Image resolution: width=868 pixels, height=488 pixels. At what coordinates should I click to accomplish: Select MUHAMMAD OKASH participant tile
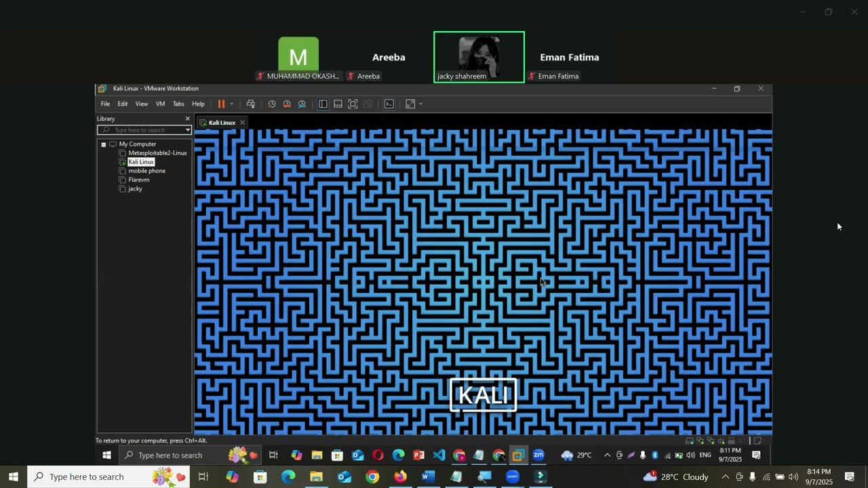click(298, 58)
